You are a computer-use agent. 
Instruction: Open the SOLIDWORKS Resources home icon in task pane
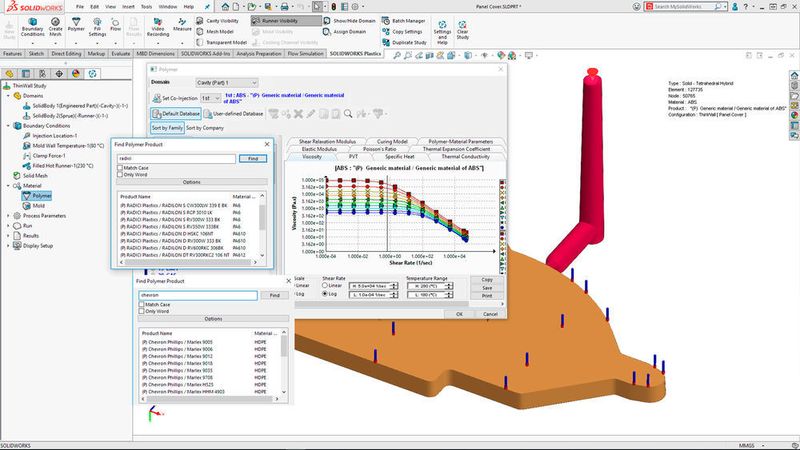coord(794,76)
